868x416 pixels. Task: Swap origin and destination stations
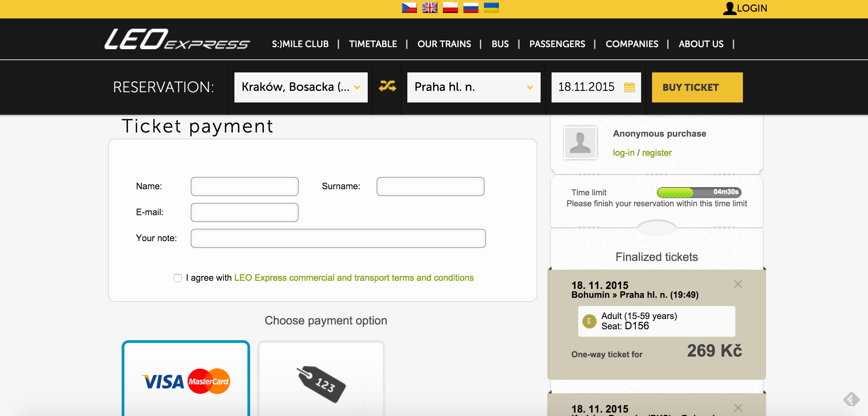click(387, 86)
